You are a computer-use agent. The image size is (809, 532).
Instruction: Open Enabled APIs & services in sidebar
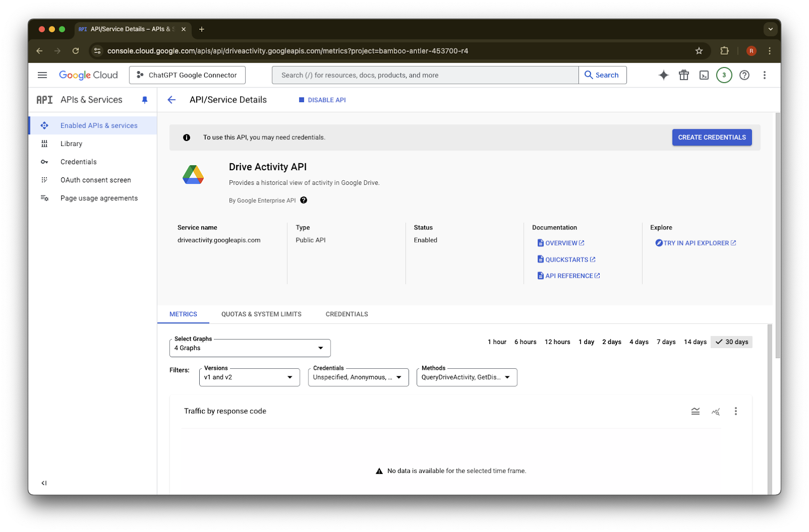pyautogui.click(x=93, y=125)
